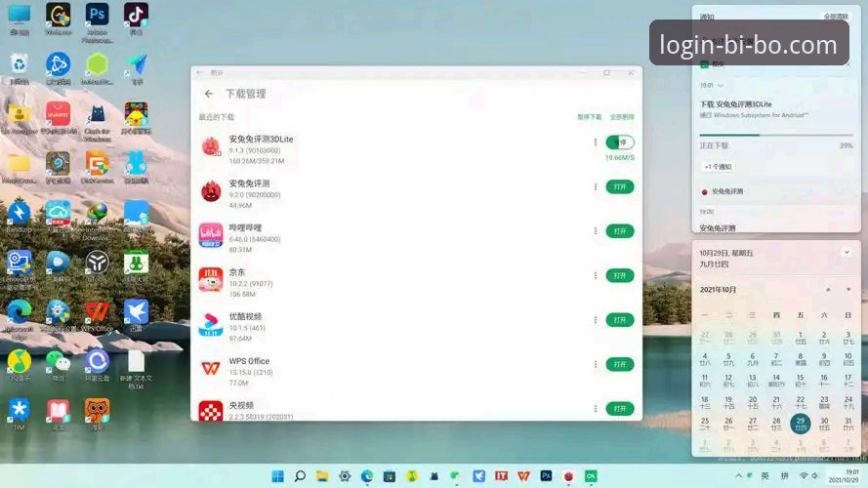Show the +1 个通知 additional notifications
Screen dimensions: 868x488
click(719, 167)
